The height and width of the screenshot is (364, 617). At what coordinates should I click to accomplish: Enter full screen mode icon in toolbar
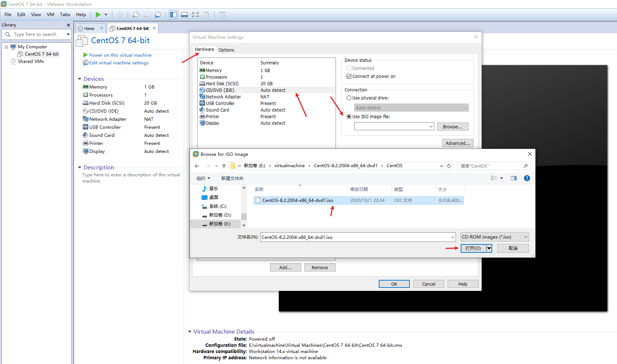point(195,15)
